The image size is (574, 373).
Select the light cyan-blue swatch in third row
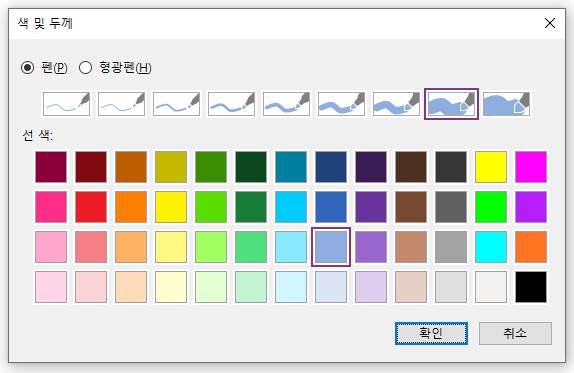tap(291, 247)
